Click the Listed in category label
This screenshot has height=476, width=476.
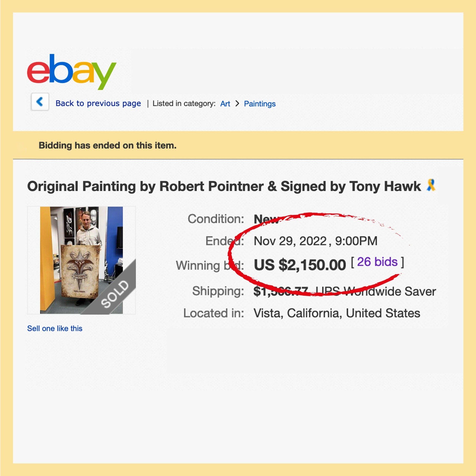coord(184,103)
